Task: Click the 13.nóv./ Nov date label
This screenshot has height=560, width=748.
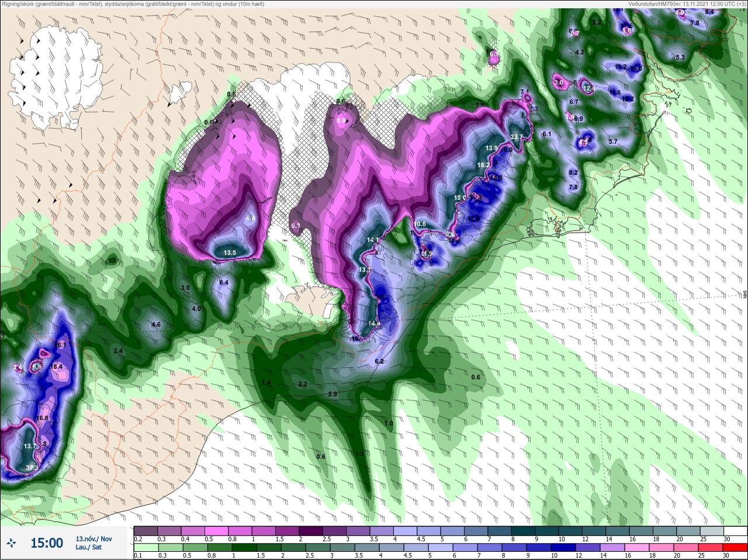Action: [x=93, y=539]
